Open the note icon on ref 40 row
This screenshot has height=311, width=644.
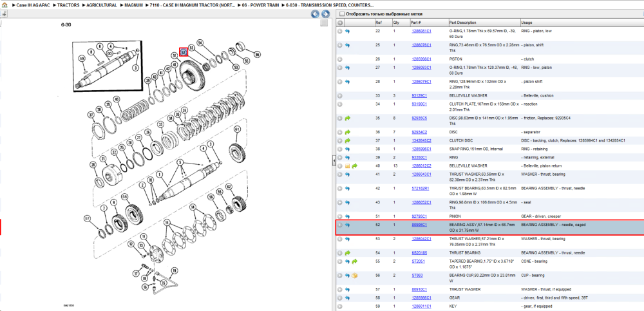click(x=348, y=166)
